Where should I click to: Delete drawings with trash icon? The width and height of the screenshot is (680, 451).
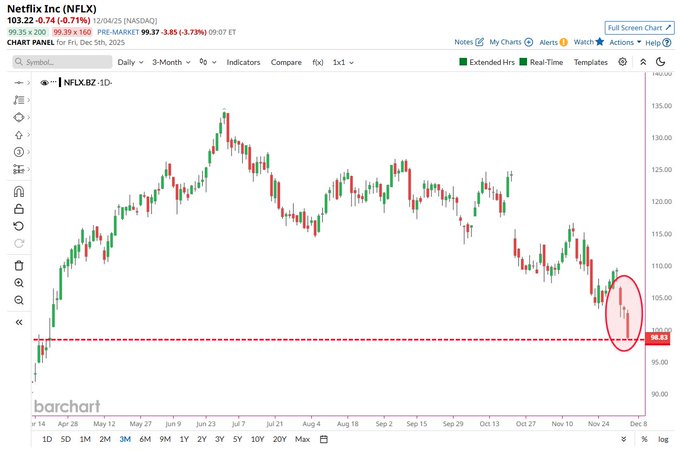(19, 265)
